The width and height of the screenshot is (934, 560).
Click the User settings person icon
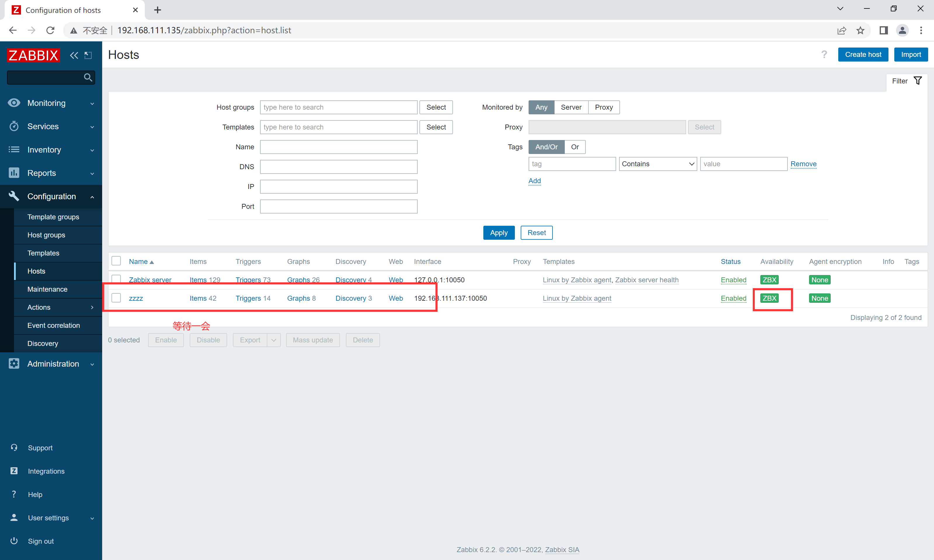14,517
